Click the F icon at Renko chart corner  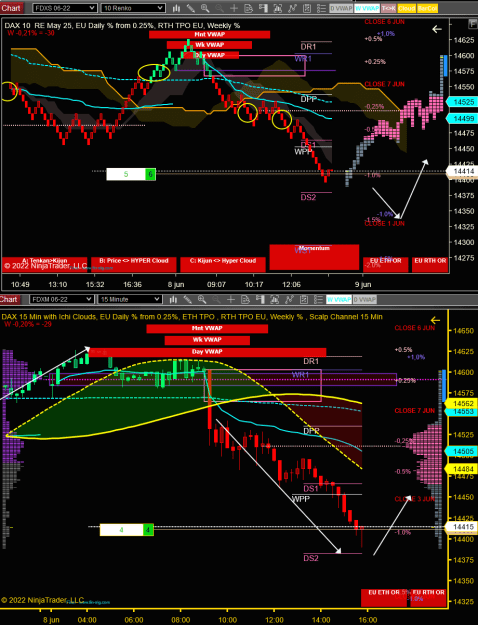pos(472,24)
